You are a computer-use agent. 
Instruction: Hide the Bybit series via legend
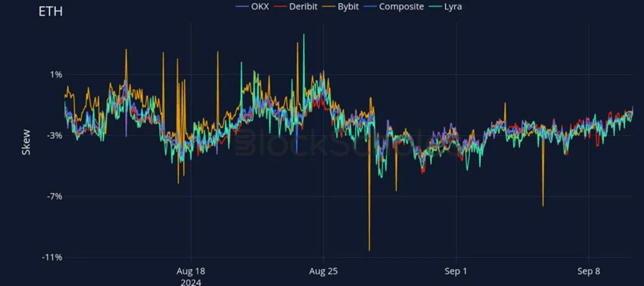coord(340,7)
